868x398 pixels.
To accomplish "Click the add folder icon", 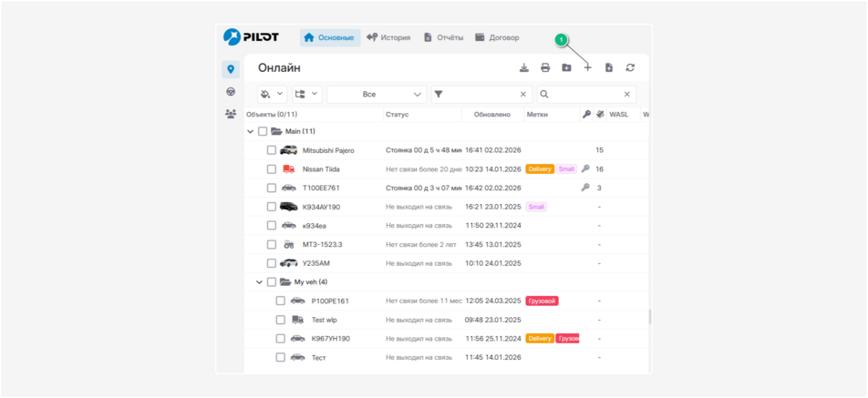I will click(566, 68).
